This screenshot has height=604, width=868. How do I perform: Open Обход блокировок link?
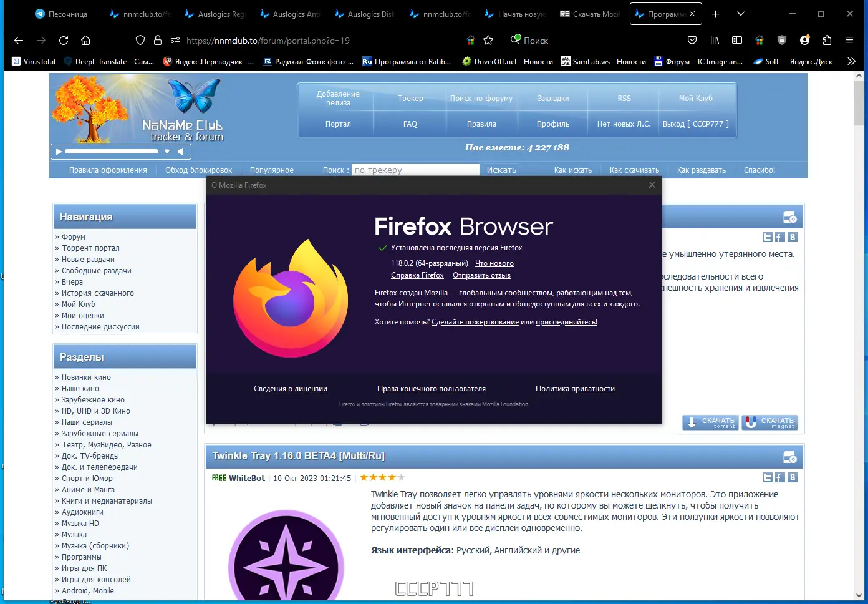(198, 170)
